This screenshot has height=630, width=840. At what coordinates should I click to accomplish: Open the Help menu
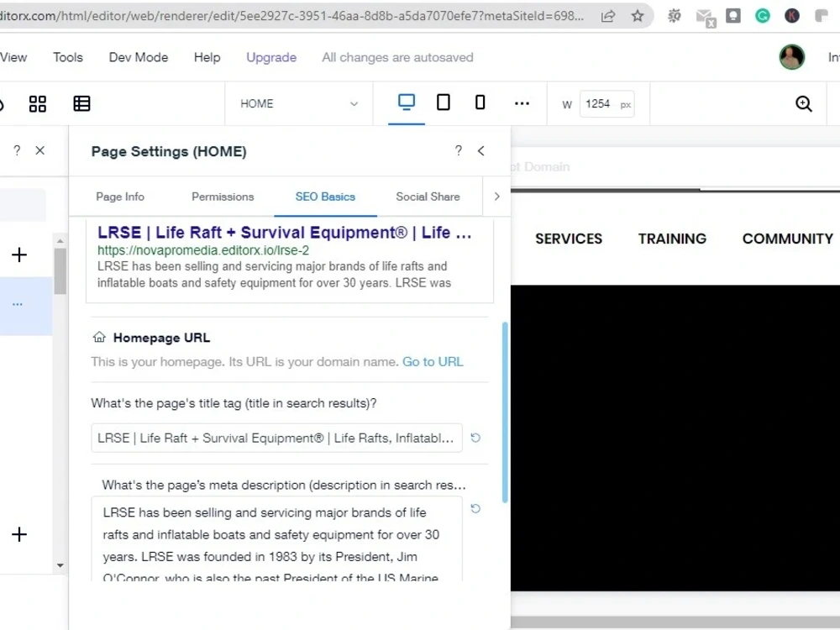pyautogui.click(x=207, y=57)
